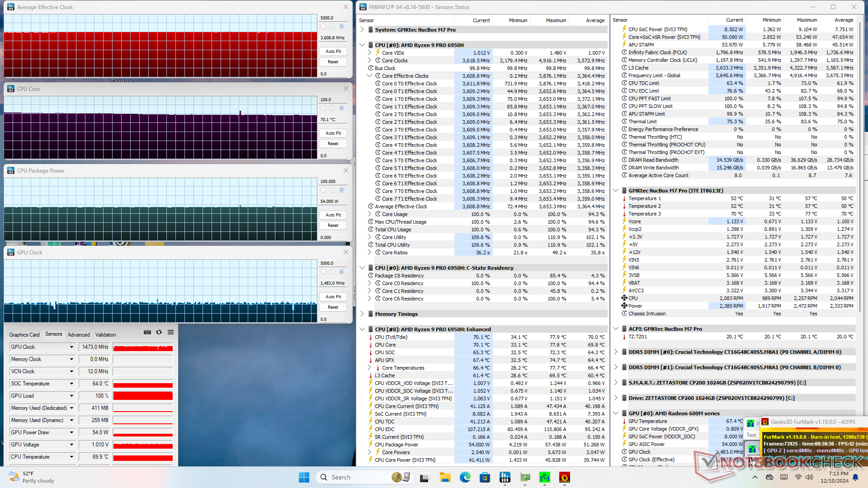
Task: Click the GPU Clock red sensor graph bar
Action: pos(143,347)
